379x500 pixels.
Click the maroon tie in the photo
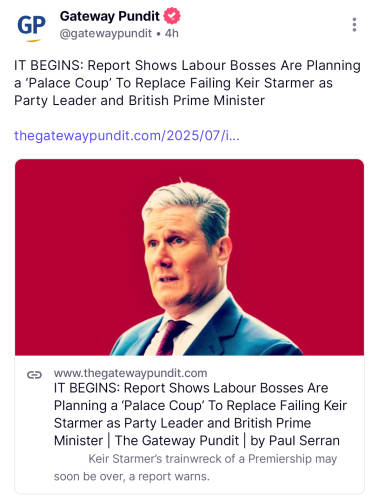tap(171, 337)
